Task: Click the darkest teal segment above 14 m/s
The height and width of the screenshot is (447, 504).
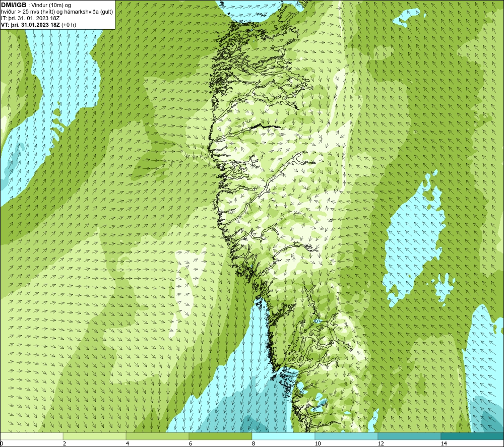Action: 472,436
